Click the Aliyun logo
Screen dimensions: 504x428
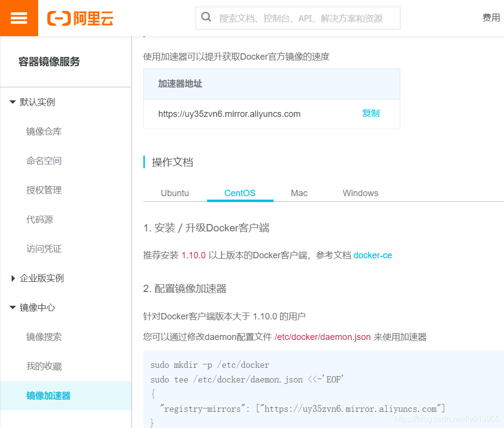pyautogui.click(x=80, y=18)
